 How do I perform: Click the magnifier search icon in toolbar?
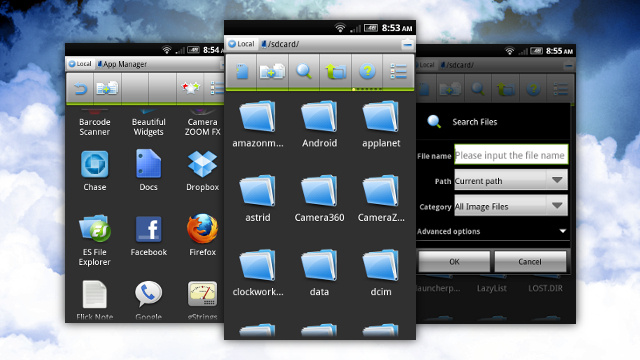point(304,71)
